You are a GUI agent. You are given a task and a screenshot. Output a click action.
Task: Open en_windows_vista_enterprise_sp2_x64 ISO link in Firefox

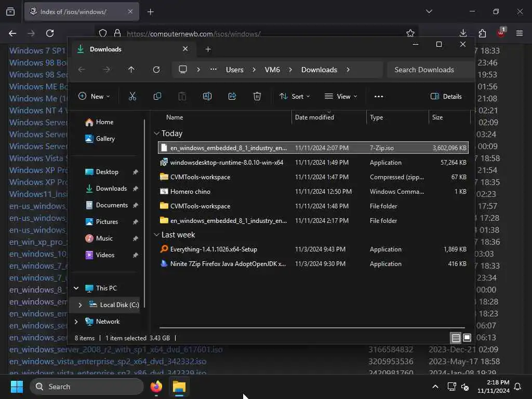(x=108, y=362)
